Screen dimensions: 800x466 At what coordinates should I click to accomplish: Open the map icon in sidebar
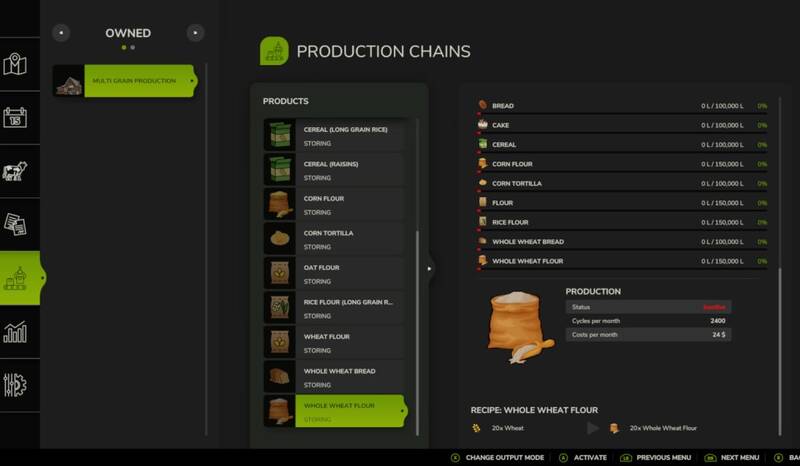[x=15, y=64]
